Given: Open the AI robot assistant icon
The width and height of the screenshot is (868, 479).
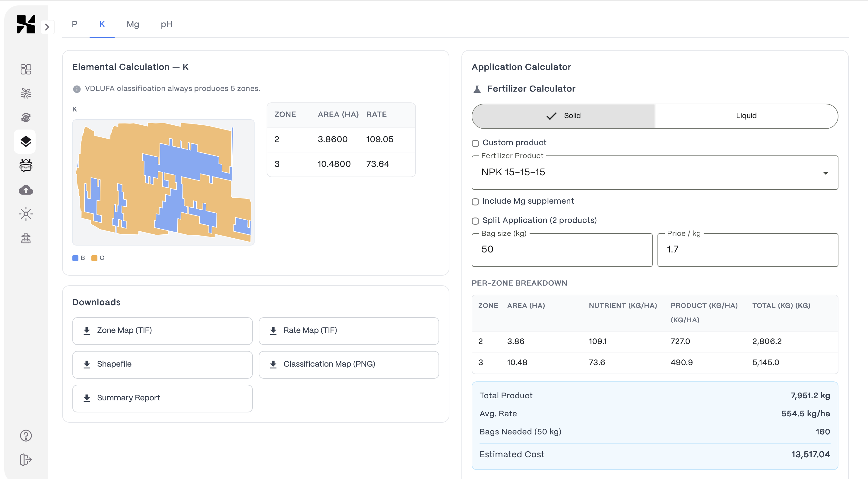Looking at the screenshot, I should pos(26,166).
